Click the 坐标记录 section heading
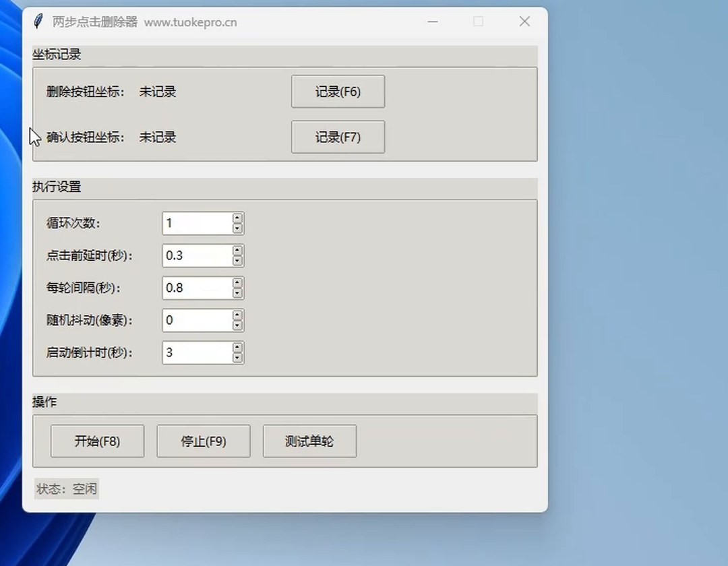728x566 pixels. [57, 55]
